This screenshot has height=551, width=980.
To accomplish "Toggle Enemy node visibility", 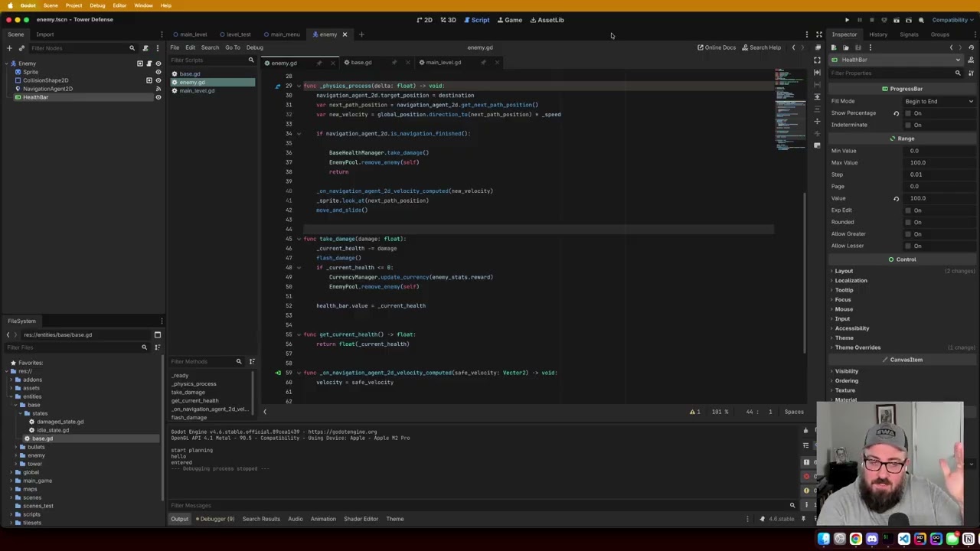I will coord(158,64).
